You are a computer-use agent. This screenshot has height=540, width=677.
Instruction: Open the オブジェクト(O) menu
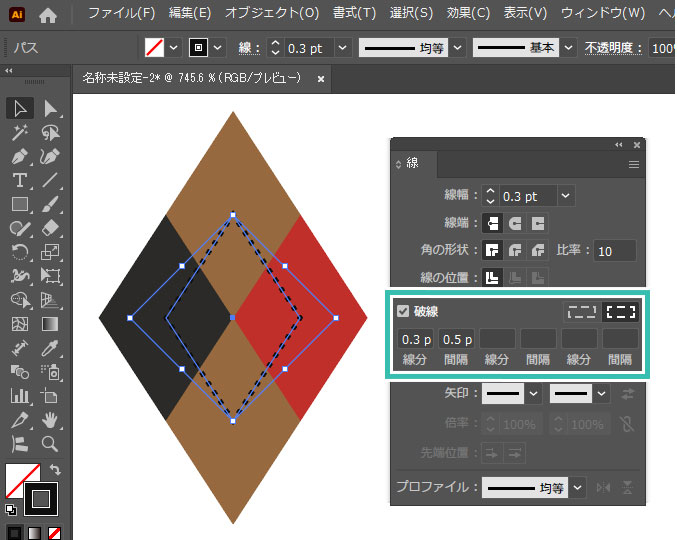point(271,13)
